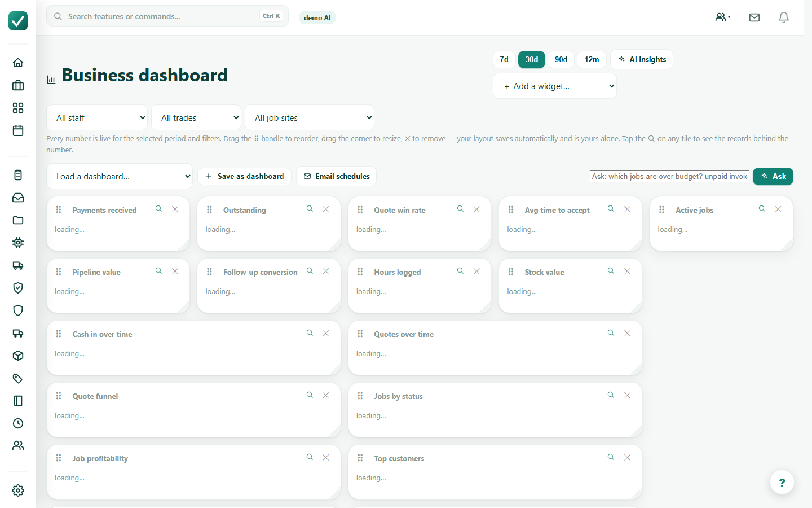This screenshot has width=812, height=508.
Task: Open the home icon in sidebar
Action: pyautogui.click(x=18, y=63)
